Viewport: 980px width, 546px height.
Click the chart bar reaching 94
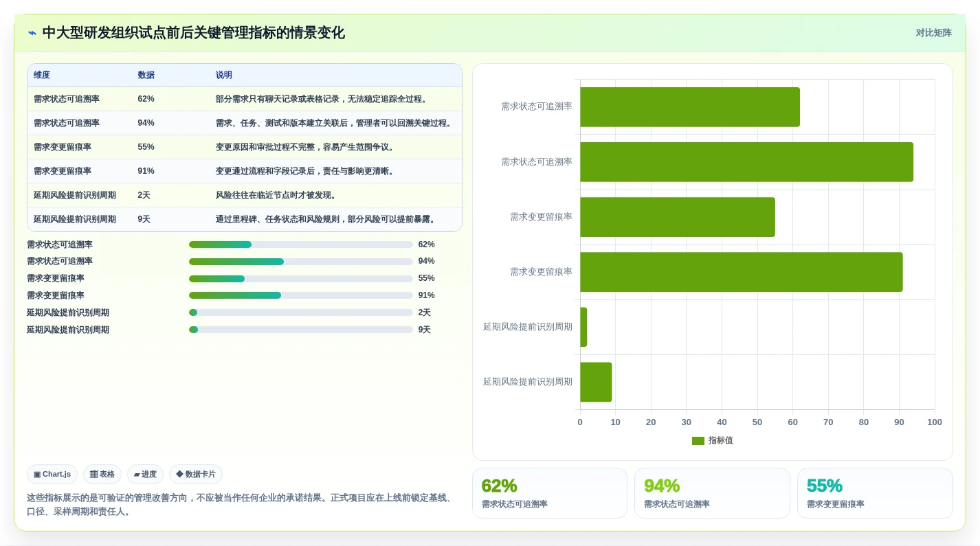pyautogui.click(x=746, y=162)
